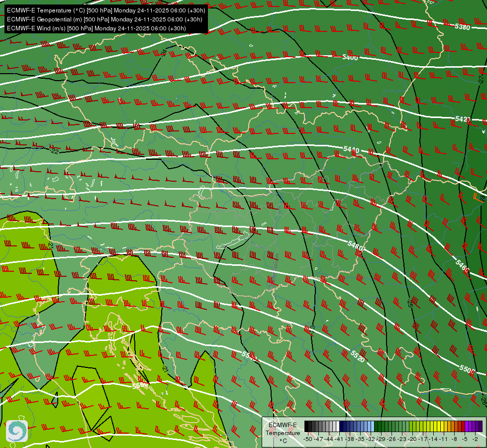Select the ECMWF-E Geopotential (m) title line
Screen dimensions: 487x448
tap(104, 19)
